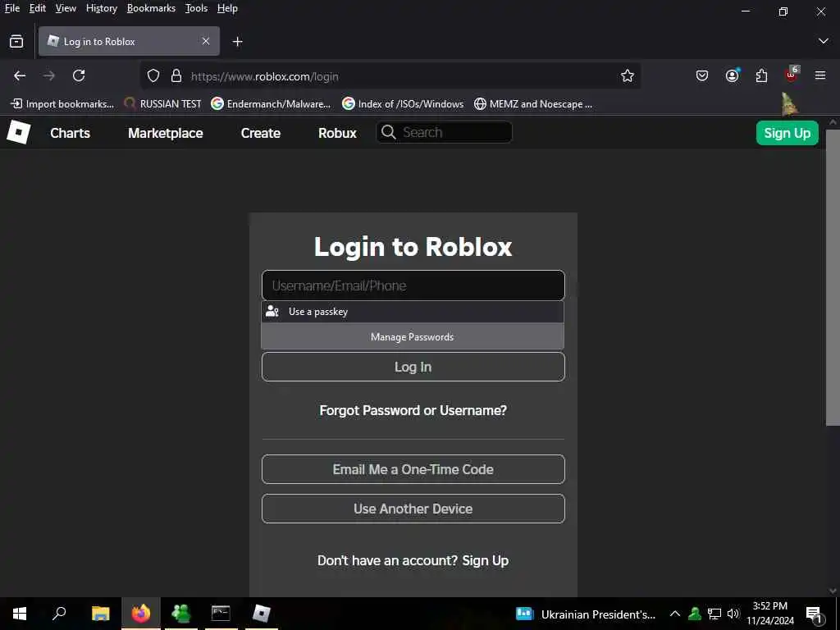Close the Log in to Roblox tab

[x=206, y=41]
